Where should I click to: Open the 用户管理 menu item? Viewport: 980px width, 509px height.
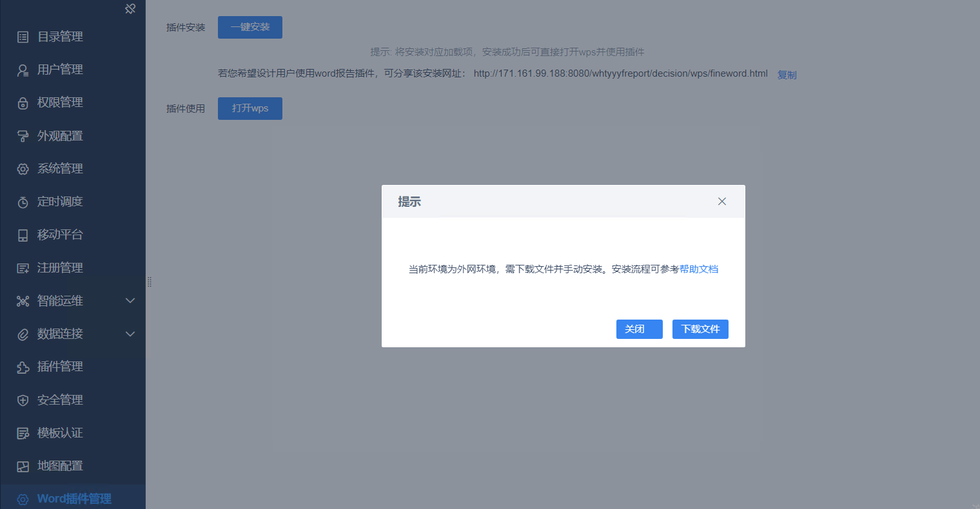73,70
